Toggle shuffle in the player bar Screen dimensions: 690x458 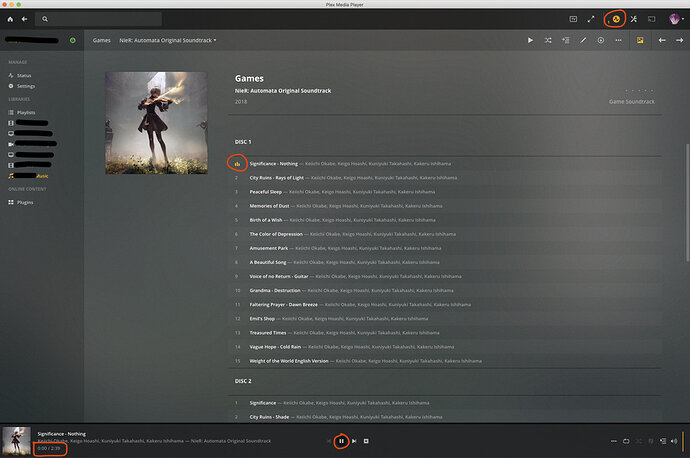639,441
